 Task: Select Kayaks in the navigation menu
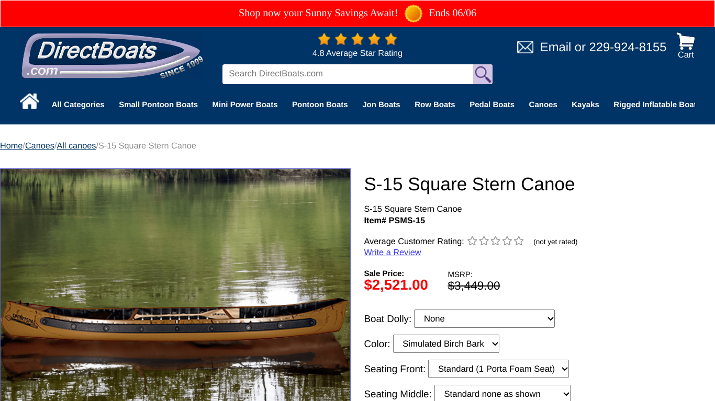[585, 105]
